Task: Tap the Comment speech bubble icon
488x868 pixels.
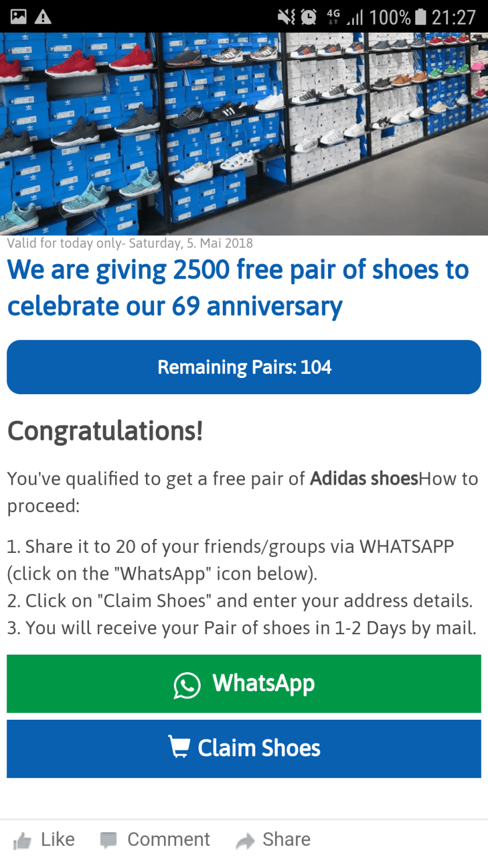Action: coord(108,840)
